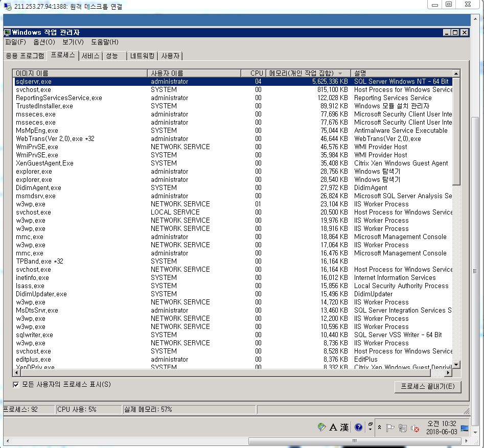
Task: Select the MsDtsSrvr.exe row
Action: [x=234, y=311]
